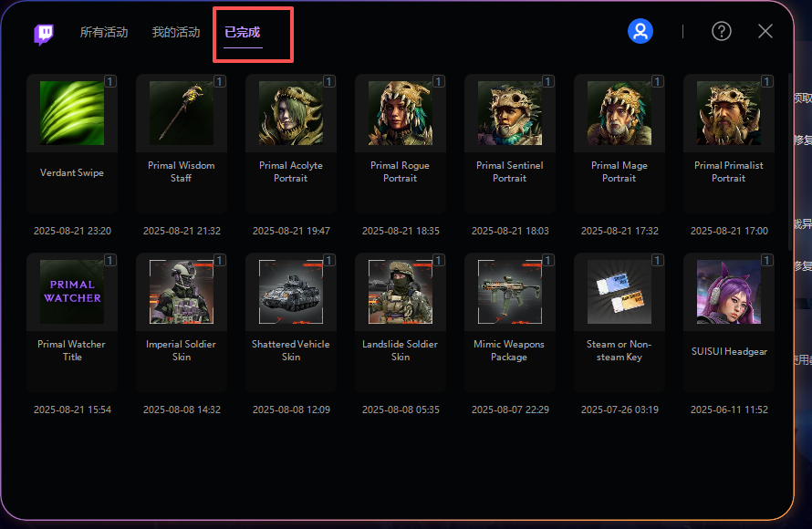This screenshot has width=812, height=529.
Task: Click the date 2025-08-08 14:32
Action: pos(182,410)
